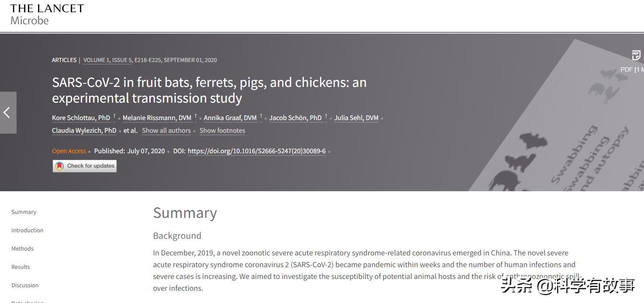
Task: Click the PDF download icon
Action: (636, 55)
